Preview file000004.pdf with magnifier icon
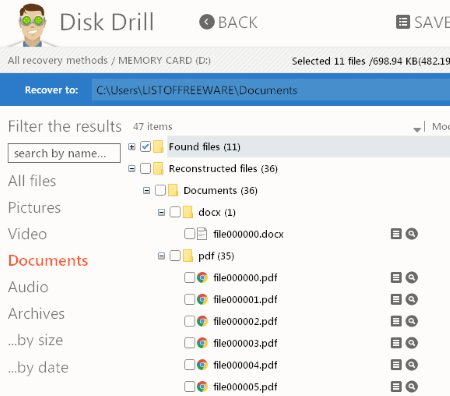Image resolution: width=450 pixels, height=396 pixels. pos(412,365)
